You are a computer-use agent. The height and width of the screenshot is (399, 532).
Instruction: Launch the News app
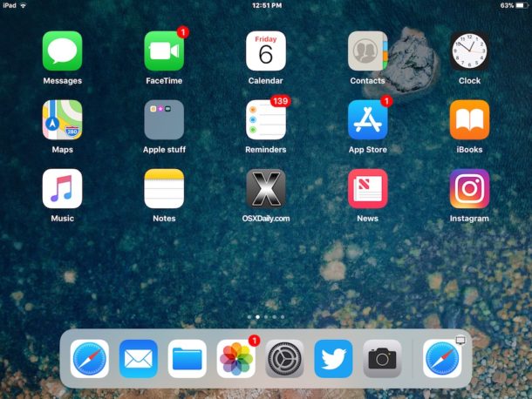(x=367, y=188)
